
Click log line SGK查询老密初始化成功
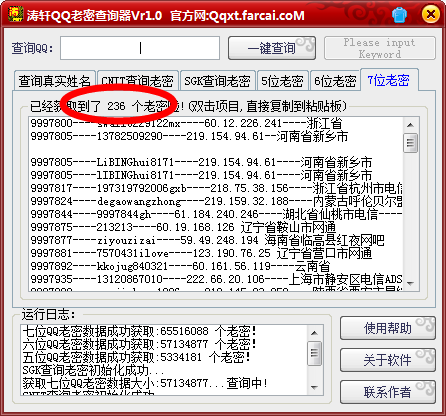tap(93, 370)
